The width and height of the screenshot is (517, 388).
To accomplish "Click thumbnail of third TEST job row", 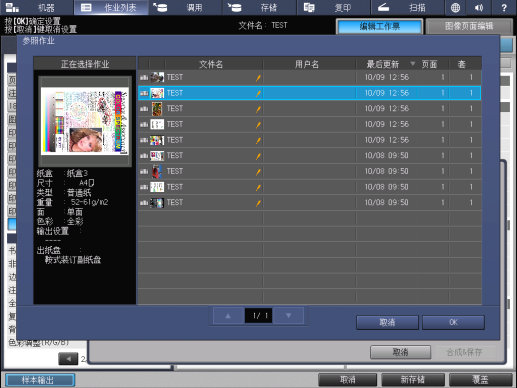I will click(x=157, y=109).
